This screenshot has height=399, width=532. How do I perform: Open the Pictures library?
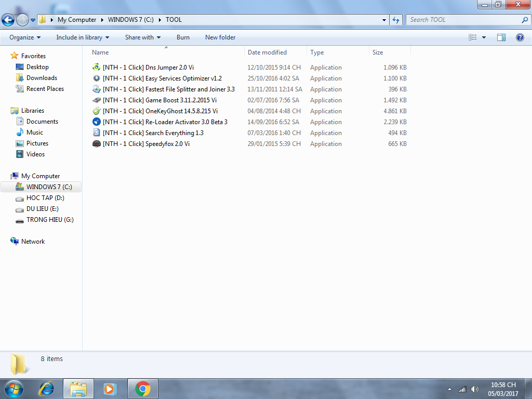pos(37,143)
